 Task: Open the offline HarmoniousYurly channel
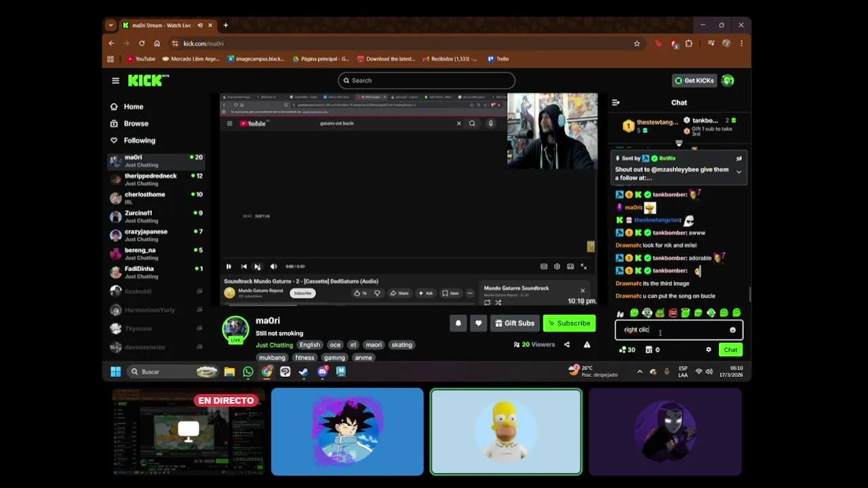(156, 310)
